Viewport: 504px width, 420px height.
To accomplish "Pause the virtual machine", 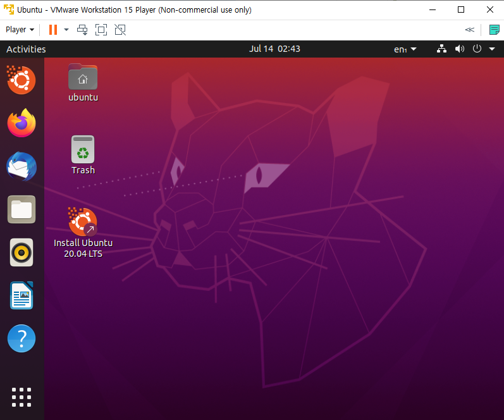I will (53, 30).
